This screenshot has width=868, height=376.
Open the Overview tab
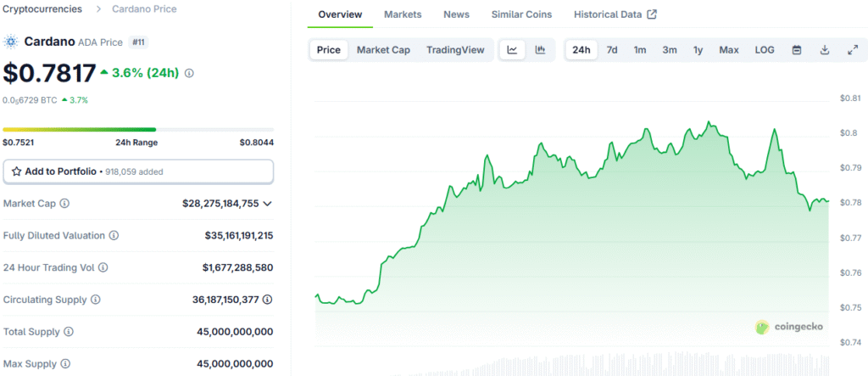340,14
